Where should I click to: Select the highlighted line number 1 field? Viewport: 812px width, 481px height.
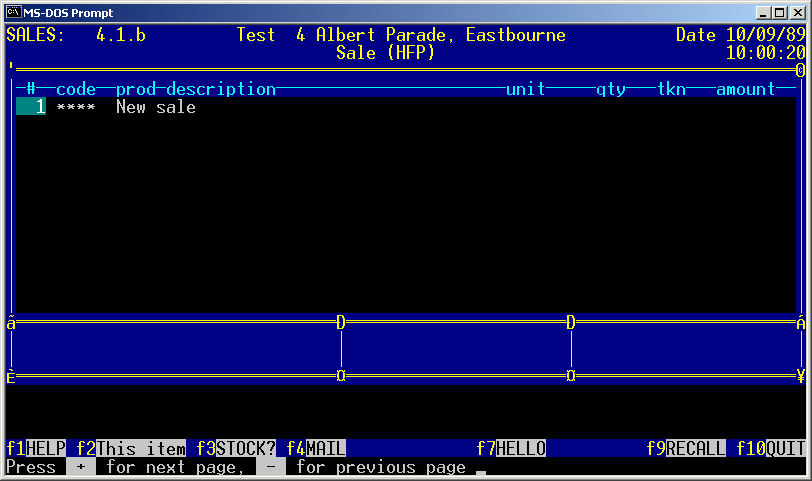(31, 107)
